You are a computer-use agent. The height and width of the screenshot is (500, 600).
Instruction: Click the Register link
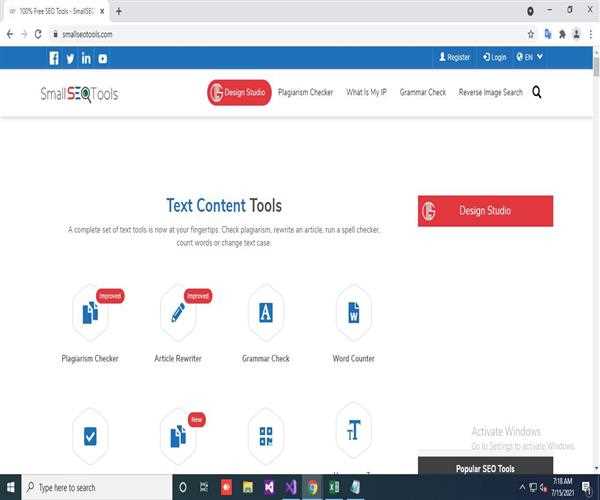(455, 57)
